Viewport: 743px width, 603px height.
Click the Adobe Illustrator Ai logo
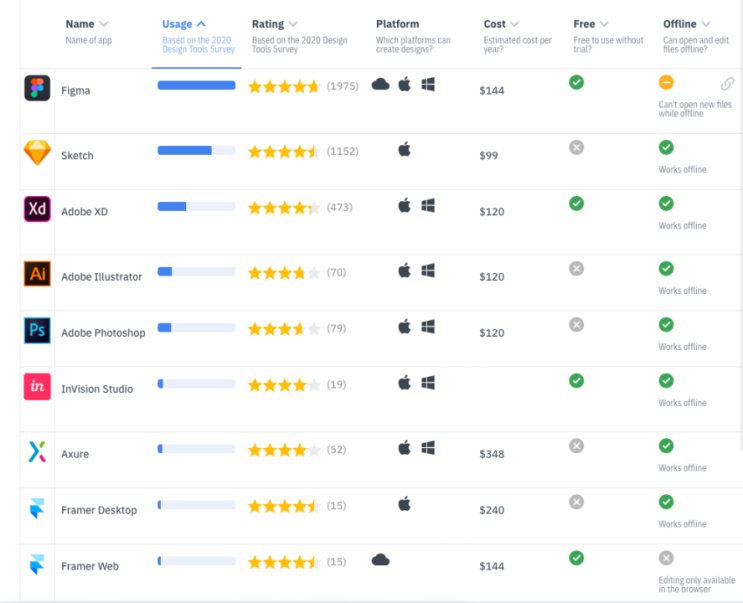point(37,274)
